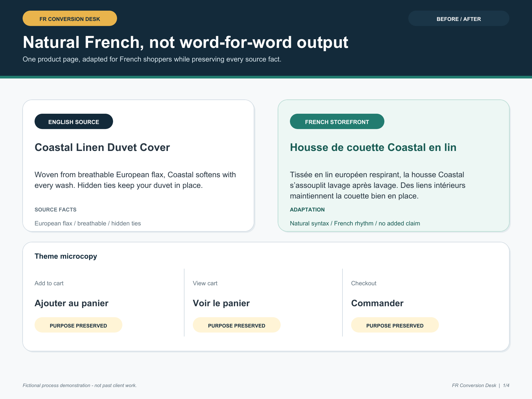Click the PURPOSE PRESERVED tag under Ajouter au panier

[78, 325]
